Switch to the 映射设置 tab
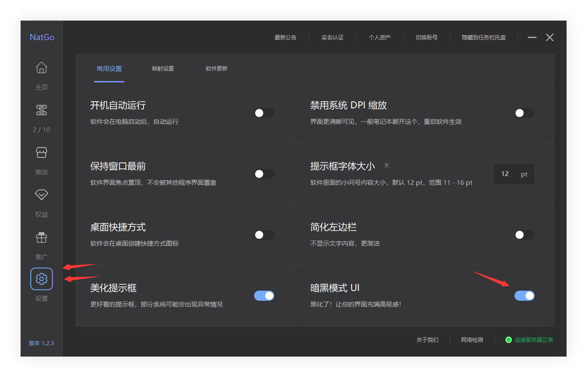 (x=163, y=68)
